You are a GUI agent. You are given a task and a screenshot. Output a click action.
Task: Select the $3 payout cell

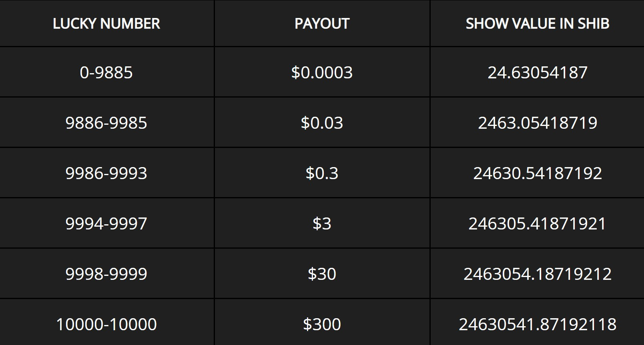click(322, 223)
